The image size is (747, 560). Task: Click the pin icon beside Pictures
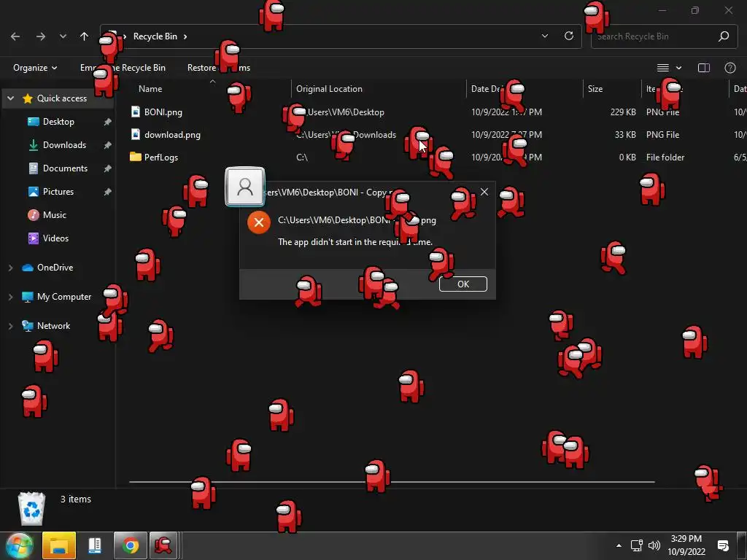coord(108,192)
